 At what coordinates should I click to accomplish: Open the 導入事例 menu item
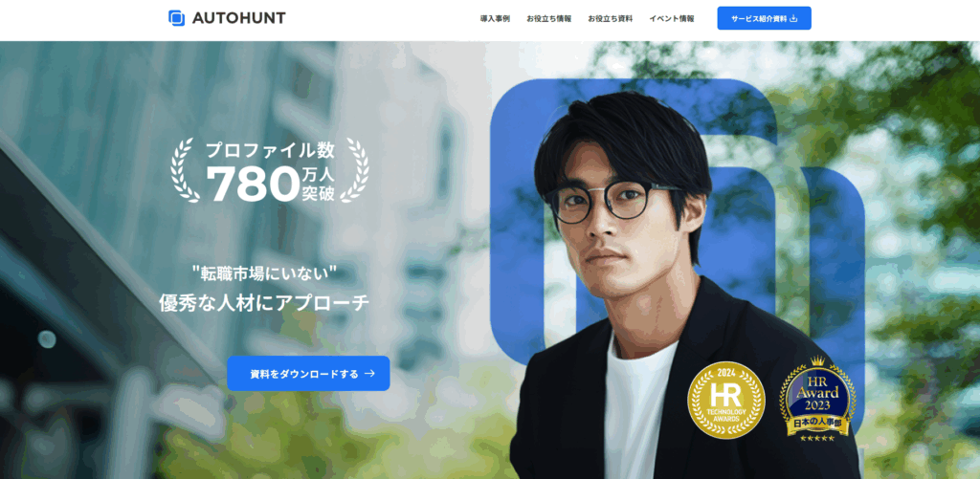point(495,19)
